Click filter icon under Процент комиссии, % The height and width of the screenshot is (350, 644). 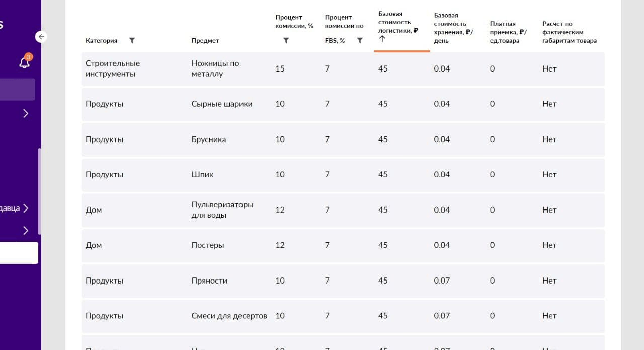[x=286, y=40]
